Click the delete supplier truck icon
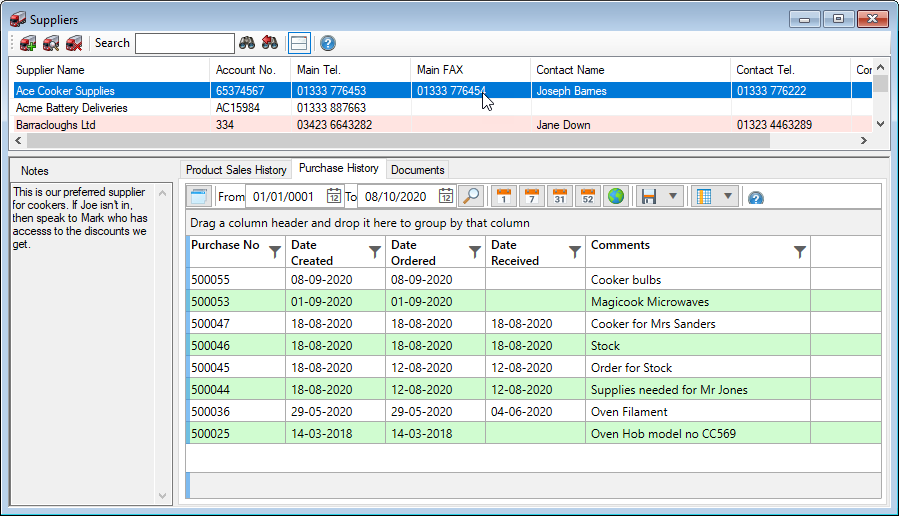This screenshot has height=516, width=899. [x=74, y=43]
